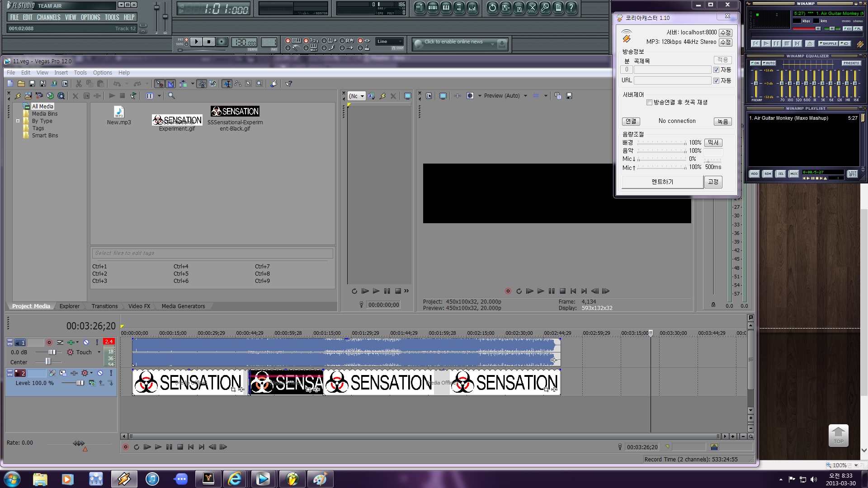Open Vegas Tools menu
The height and width of the screenshot is (488, 868).
[80, 73]
